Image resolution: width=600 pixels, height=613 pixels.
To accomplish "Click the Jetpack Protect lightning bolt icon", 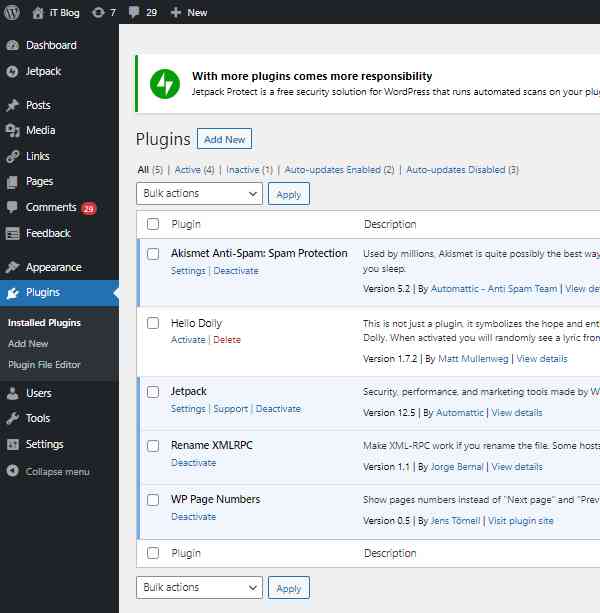I will [x=164, y=83].
